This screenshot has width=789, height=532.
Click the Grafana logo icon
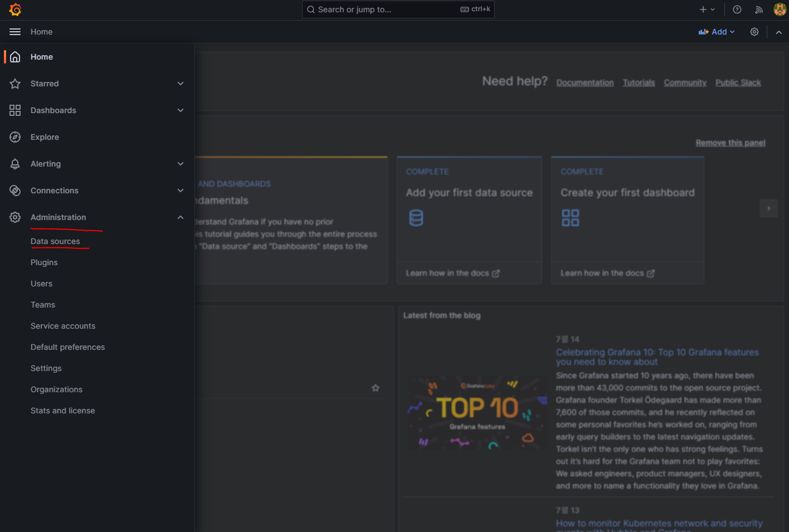[15, 9]
